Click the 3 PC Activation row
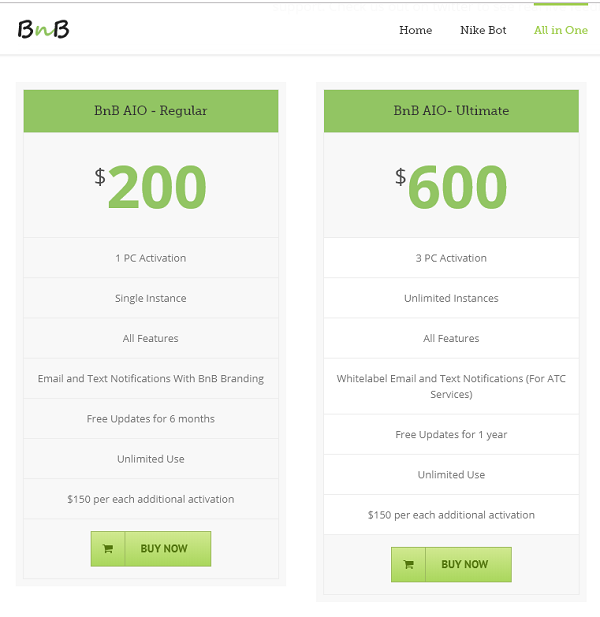 [451, 258]
